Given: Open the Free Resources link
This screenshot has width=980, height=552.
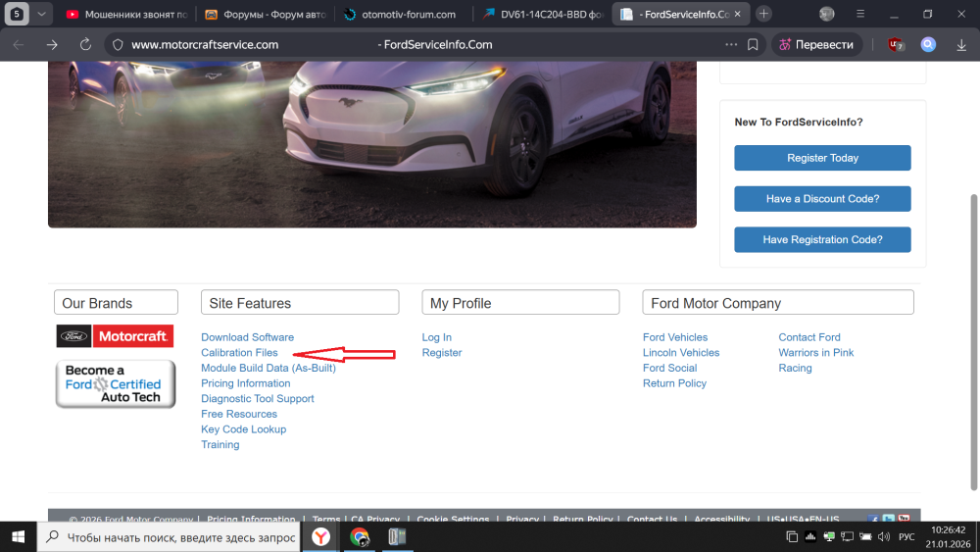Looking at the screenshot, I should (x=239, y=414).
